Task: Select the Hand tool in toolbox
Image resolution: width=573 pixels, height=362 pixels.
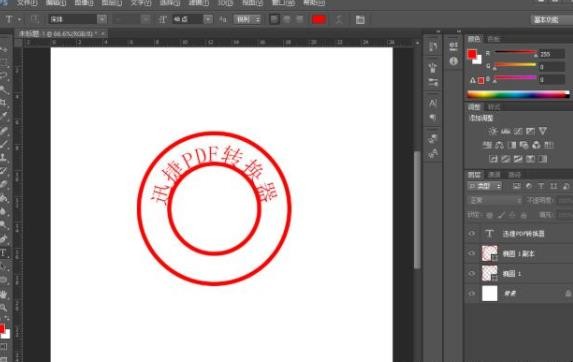Action: pos(4,294)
